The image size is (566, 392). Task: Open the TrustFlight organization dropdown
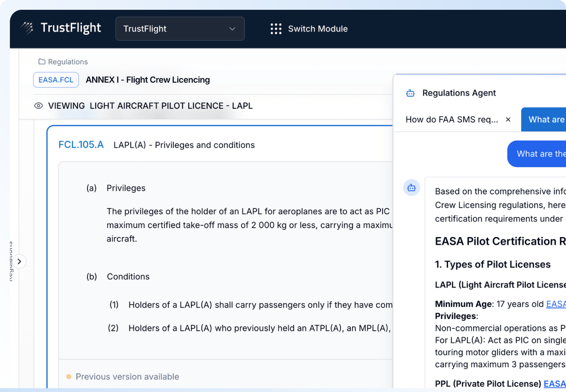coord(180,29)
